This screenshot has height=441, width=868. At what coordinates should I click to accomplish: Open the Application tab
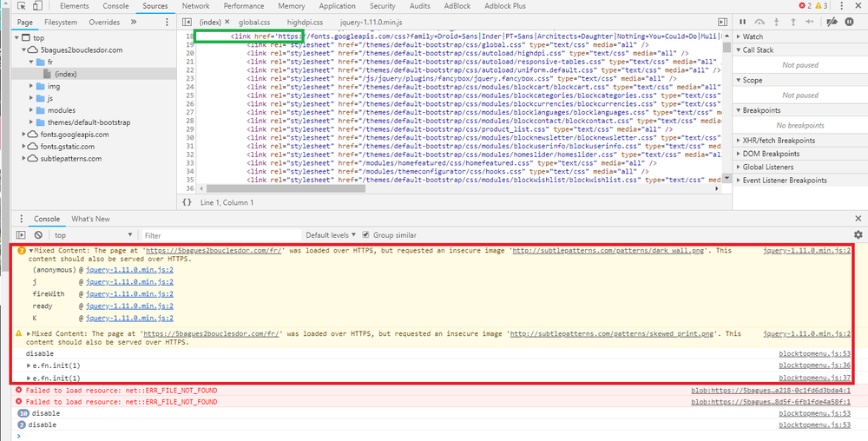[337, 6]
